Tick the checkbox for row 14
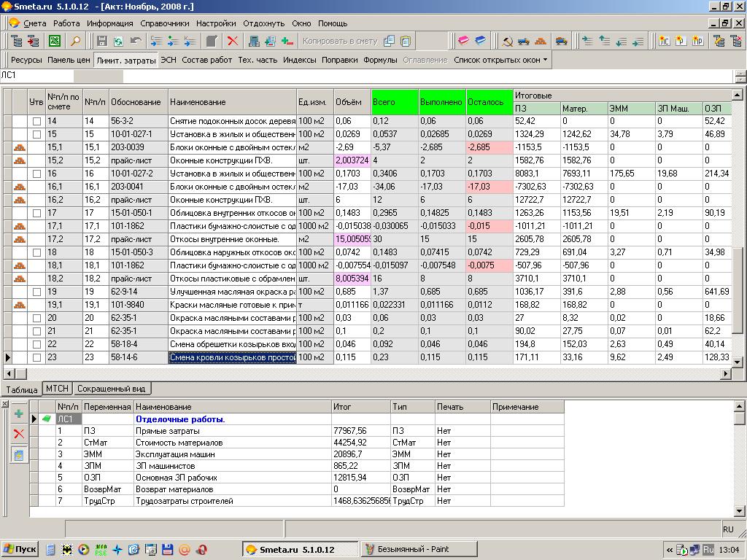The height and width of the screenshot is (560, 747). [36, 121]
